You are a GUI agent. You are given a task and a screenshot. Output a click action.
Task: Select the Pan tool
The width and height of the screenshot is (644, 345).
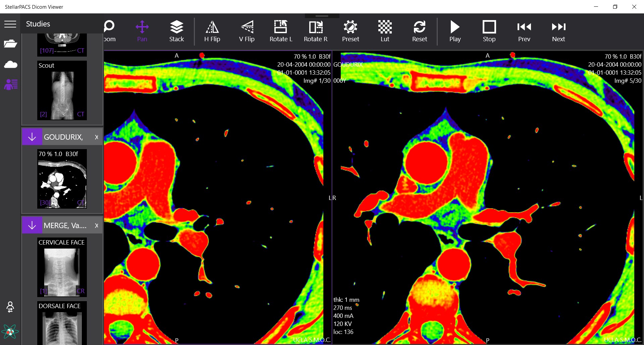(x=142, y=31)
